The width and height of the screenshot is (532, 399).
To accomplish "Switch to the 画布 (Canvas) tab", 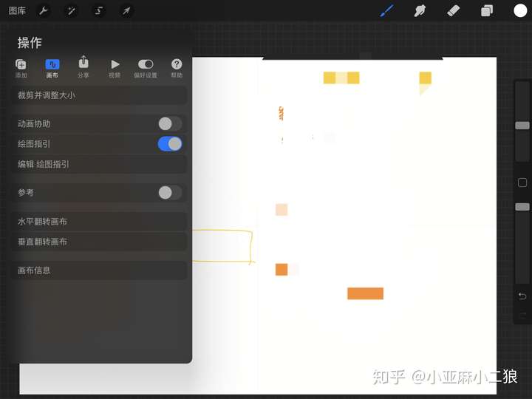I will pos(52,68).
